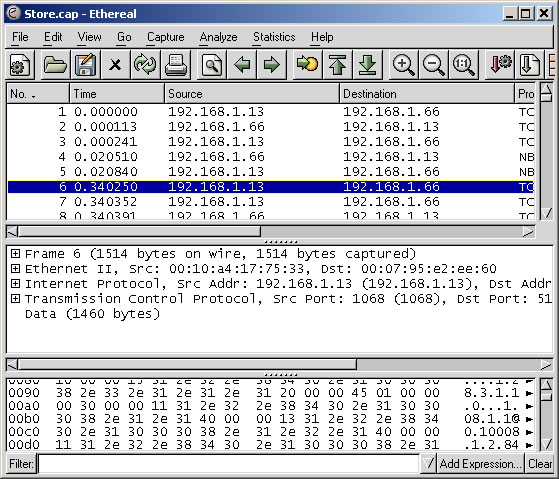Screen dimensions: 559x479
Task: Sort by the No. column header
Action: (x=38, y=94)
